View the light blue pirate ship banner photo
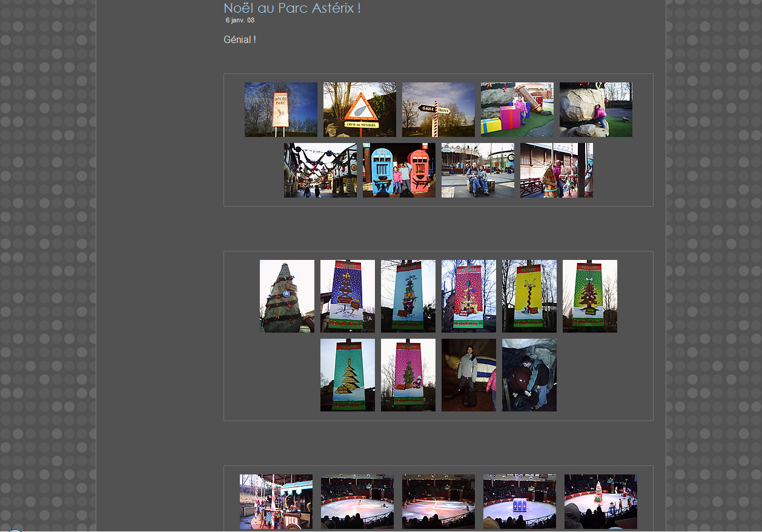This screenshot has height=532, width=762. coord(408,296)
